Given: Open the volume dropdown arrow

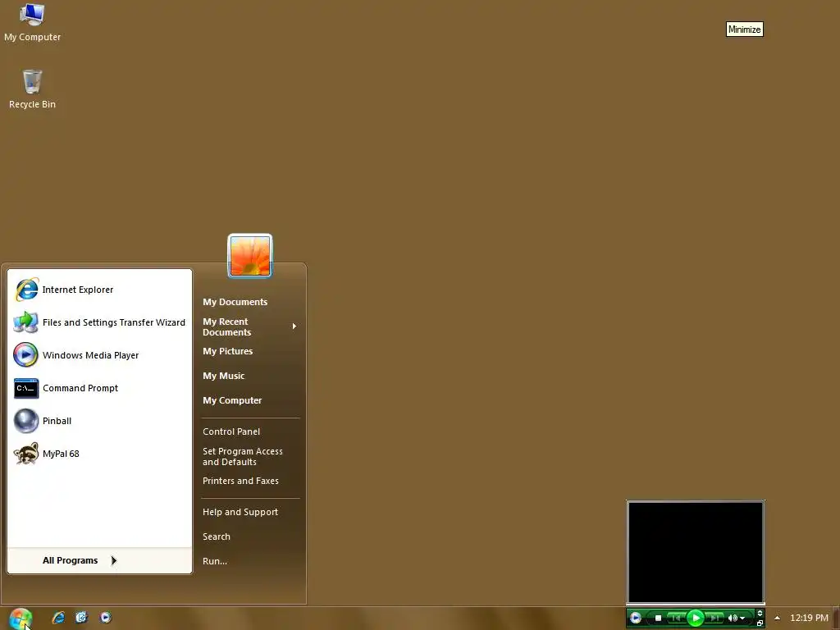Looking at the screenshot, I should pyautogui.click(x=742, y=619).
